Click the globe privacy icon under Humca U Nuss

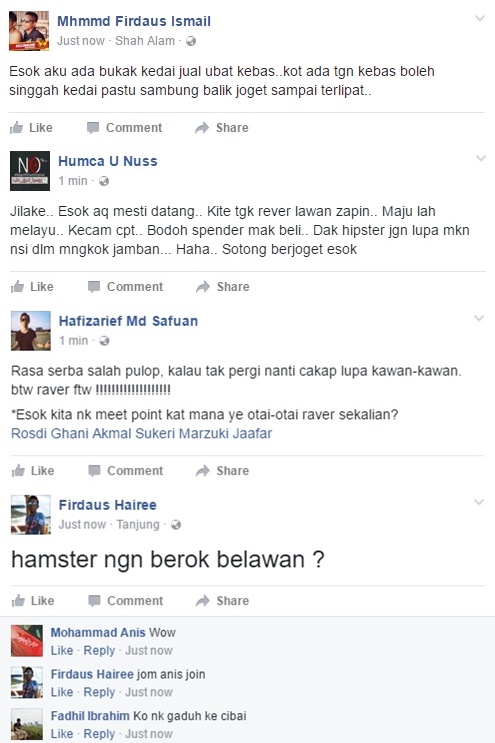pos(104,181)
